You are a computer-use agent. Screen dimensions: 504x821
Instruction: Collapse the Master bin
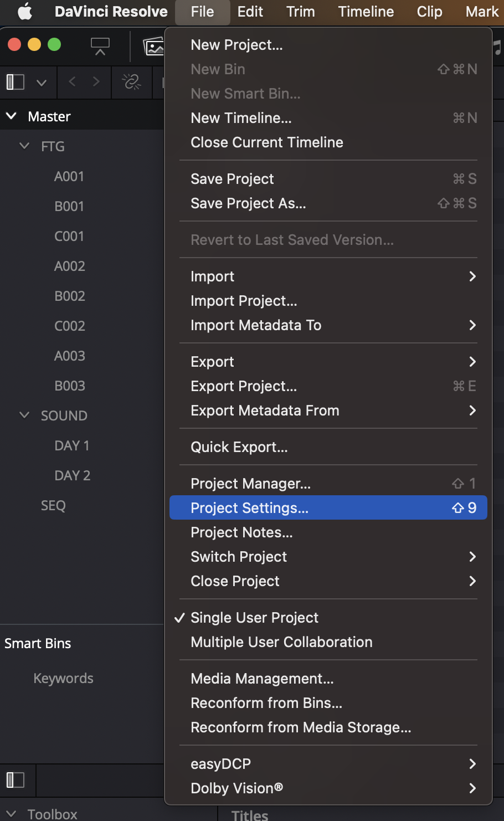pos(11,116)
